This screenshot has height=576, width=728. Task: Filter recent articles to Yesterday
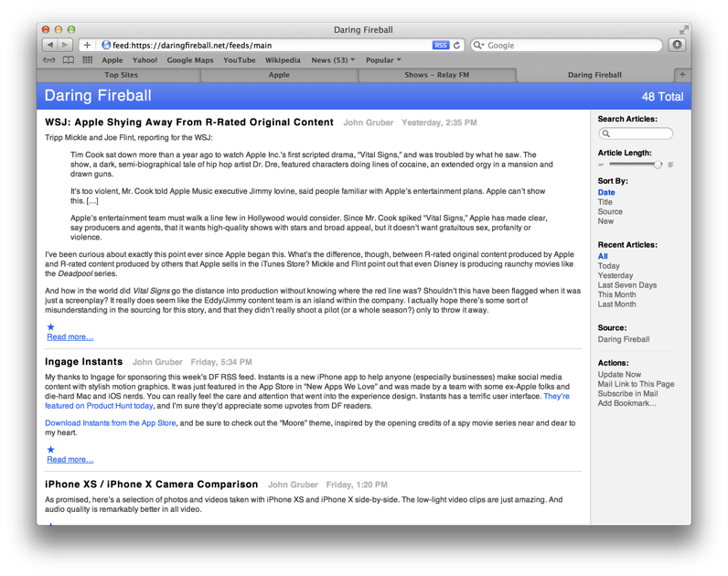(x=616, y=275)
